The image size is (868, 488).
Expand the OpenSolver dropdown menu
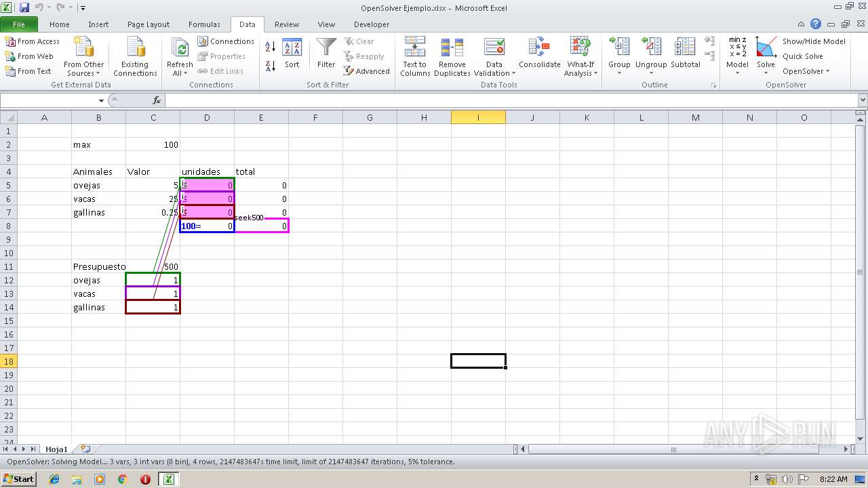tap(806, 71)
